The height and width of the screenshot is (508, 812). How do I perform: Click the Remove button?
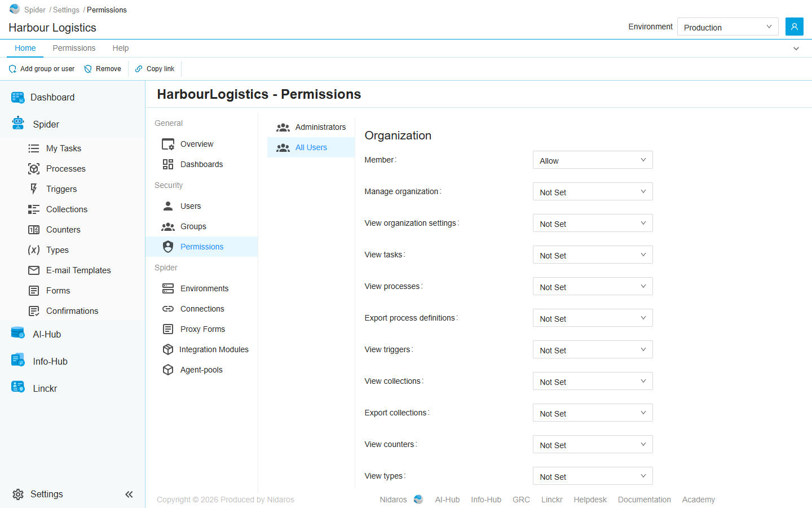103,69
